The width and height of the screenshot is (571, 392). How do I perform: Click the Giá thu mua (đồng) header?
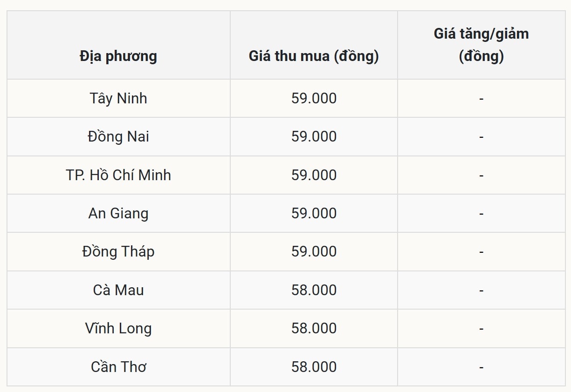314,56
